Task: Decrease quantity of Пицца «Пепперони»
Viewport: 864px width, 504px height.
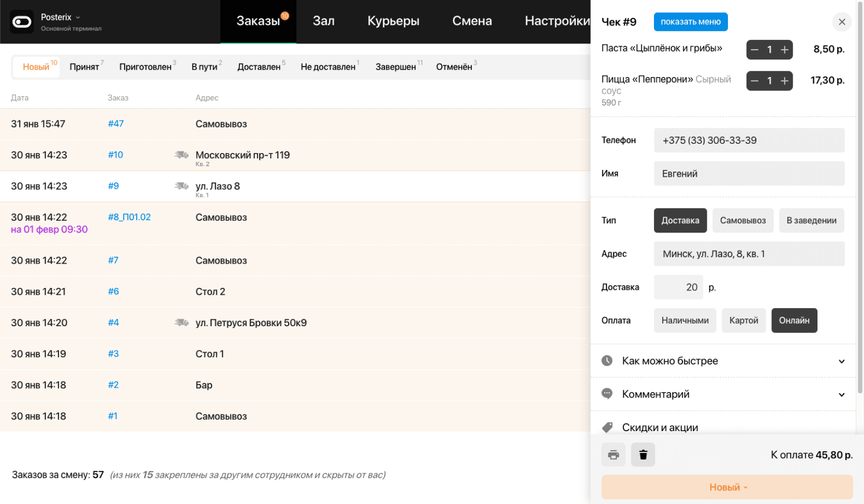Action: 754,81
